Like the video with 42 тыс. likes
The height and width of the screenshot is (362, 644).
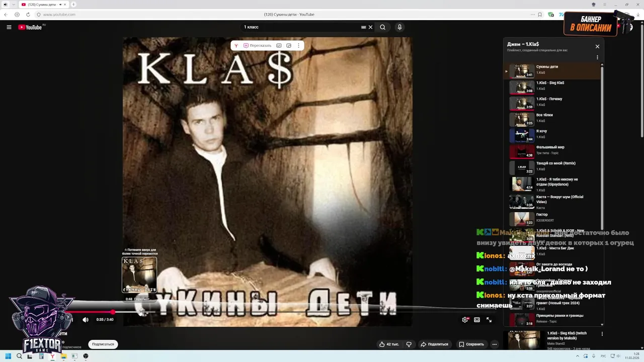[389, 344]
